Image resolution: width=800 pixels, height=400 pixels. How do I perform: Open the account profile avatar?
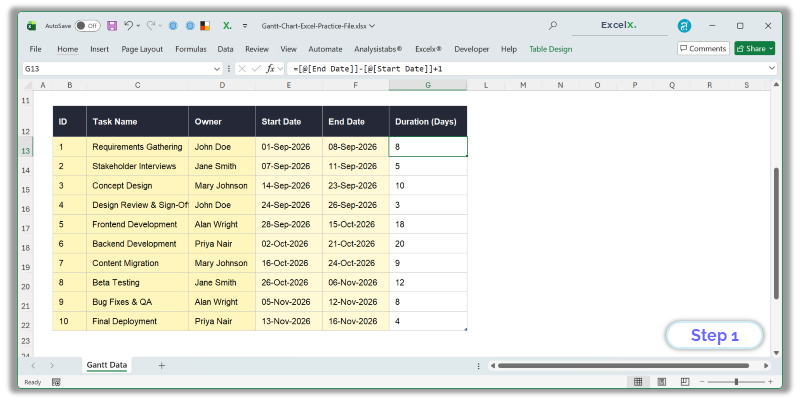[684, 26]
